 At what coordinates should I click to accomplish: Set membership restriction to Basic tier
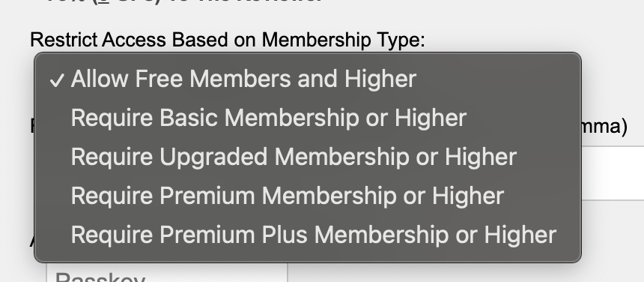[x=308, y=118]
